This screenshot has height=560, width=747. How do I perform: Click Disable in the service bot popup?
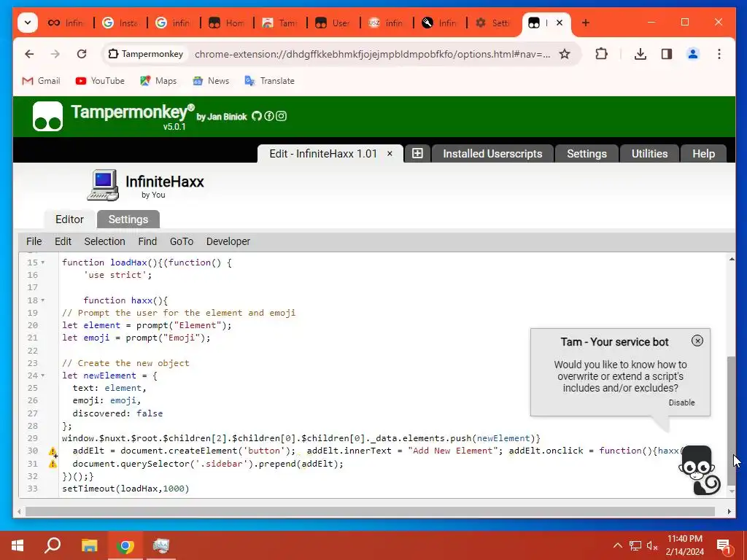pos(682,402)
